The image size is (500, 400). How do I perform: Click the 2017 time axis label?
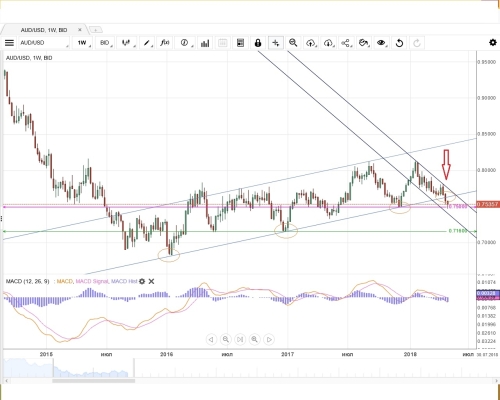(287, 354)
